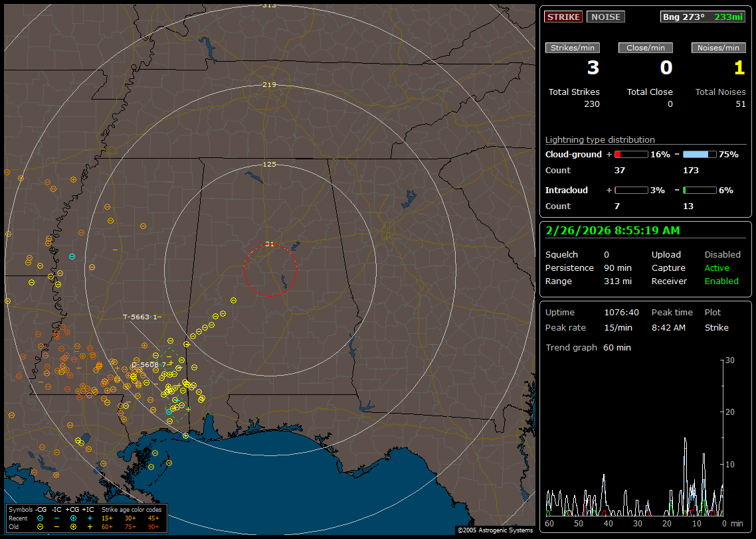Toggle the Receiver Enabled status

721,281
